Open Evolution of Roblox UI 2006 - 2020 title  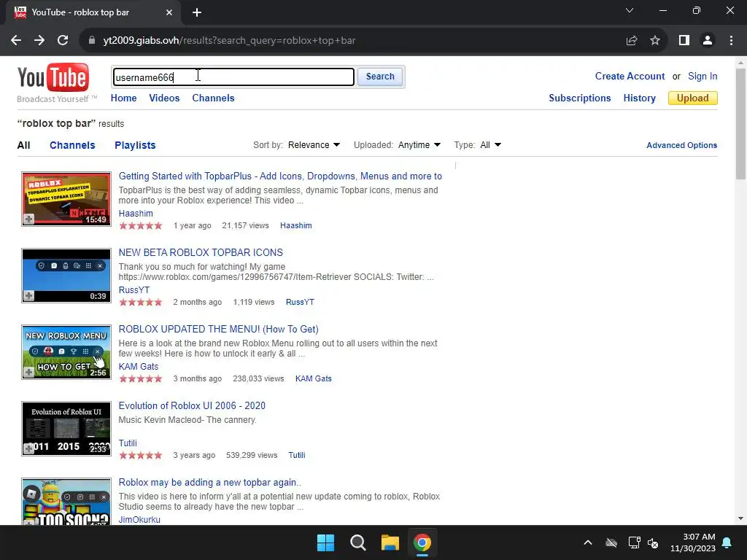192,405
